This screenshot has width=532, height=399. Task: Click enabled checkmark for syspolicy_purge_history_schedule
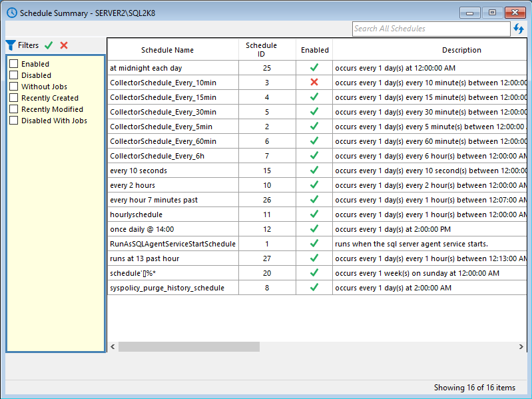[x=314, y=287]
